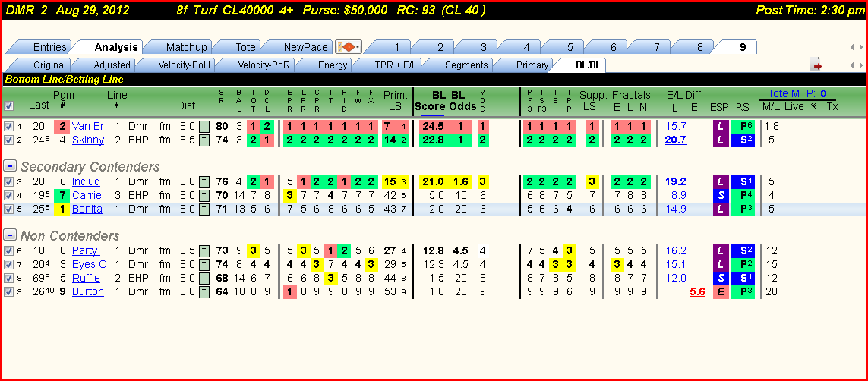Click the P6 running style badge for Van Br

click(x=744, y=126)
